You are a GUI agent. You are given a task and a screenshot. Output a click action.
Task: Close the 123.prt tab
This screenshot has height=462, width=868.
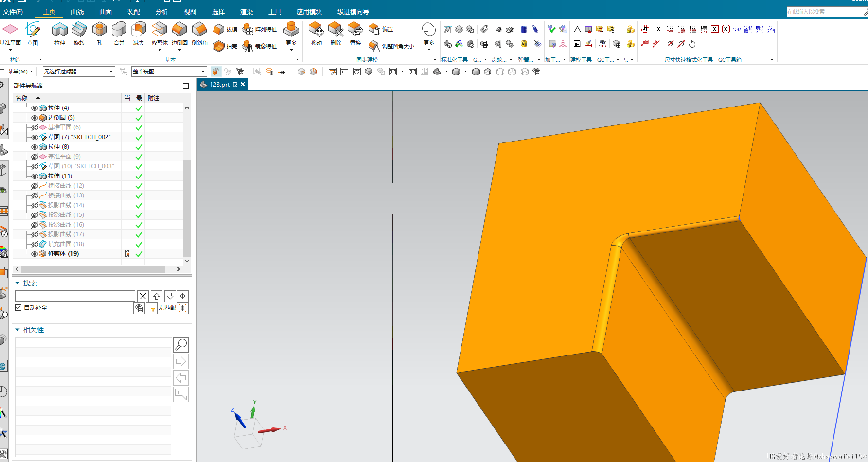[x=243, y=84]
